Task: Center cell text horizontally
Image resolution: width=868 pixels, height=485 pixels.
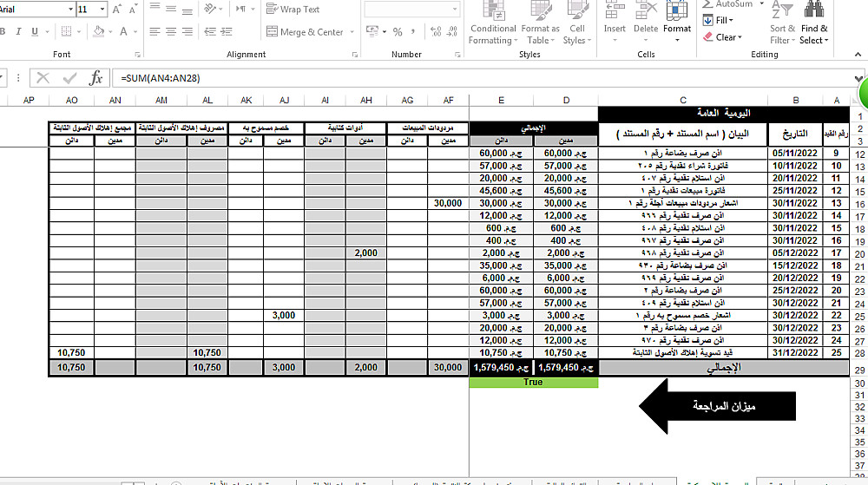Action: pyautogui.click(x=171, y=31)
